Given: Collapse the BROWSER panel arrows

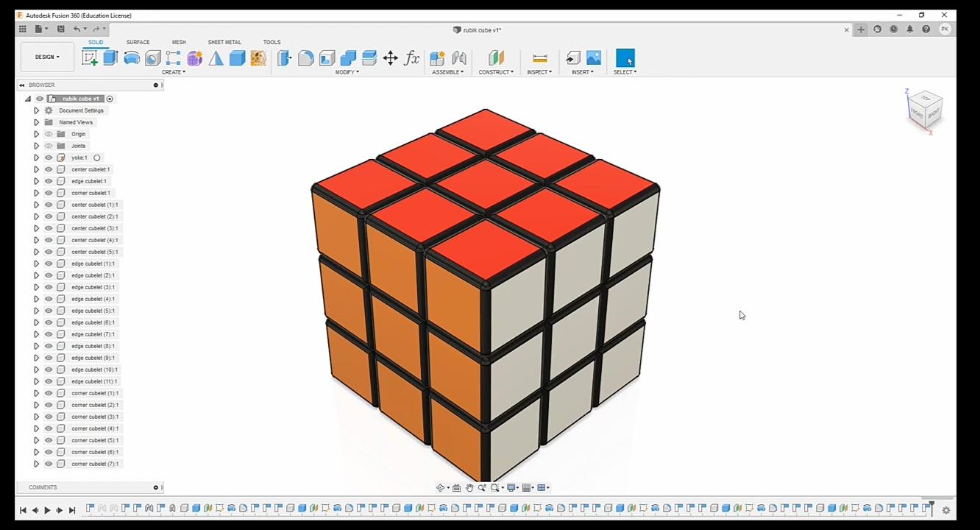Looking at the screenshot, I should (x=22, y=85).
